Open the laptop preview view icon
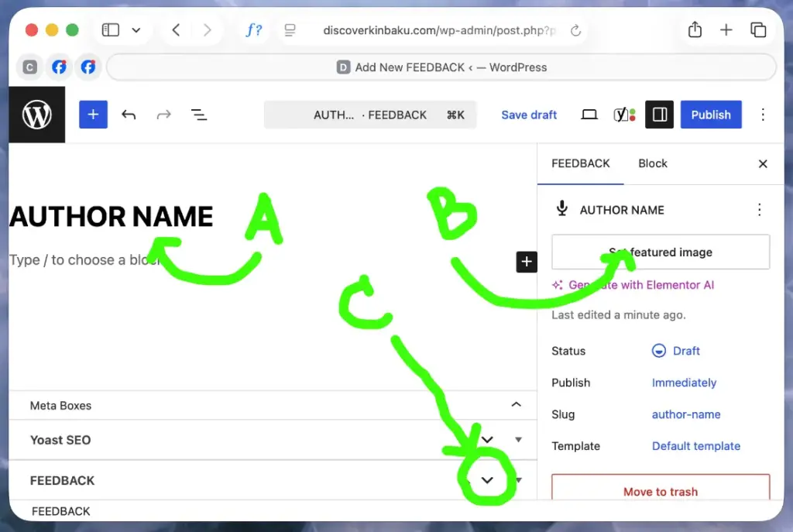Viewport: 793px width, 532px height. click(x=589, y=115)
